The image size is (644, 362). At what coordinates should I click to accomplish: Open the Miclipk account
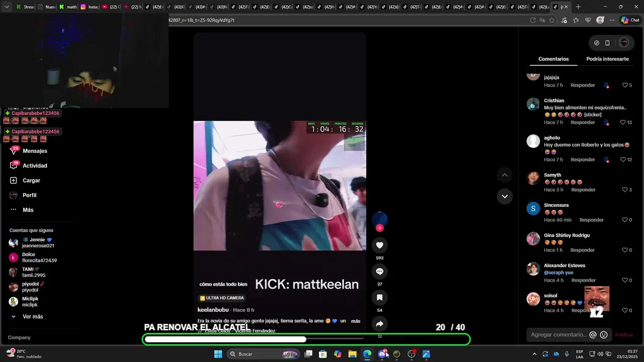tap(24, 302)
